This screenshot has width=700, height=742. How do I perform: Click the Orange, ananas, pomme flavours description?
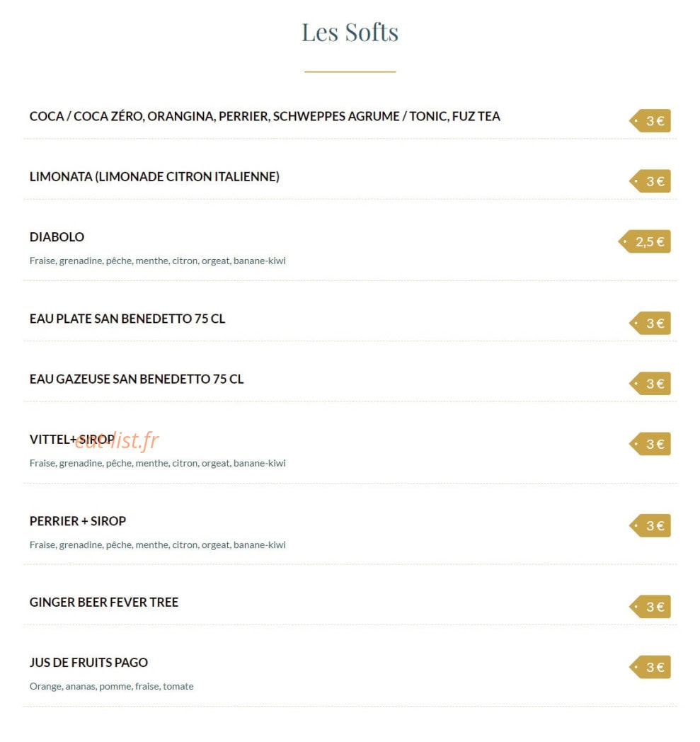[x=111, y=687]
